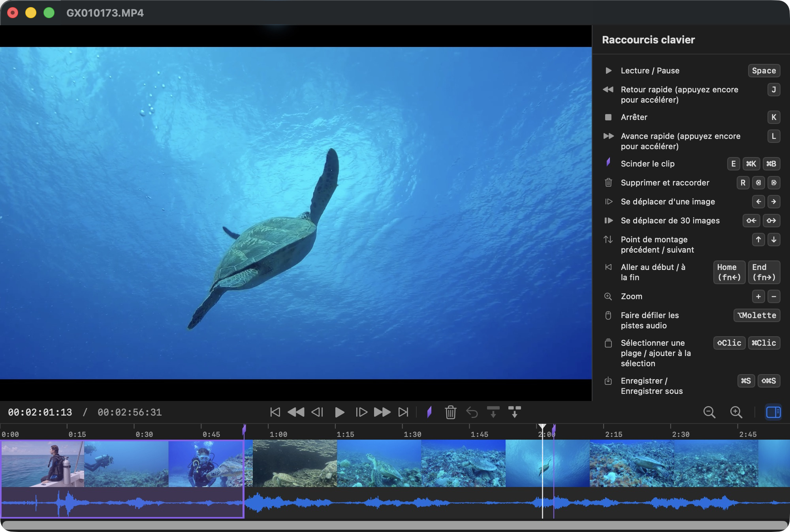The width and height of the screenshot is (790, 532).
Task: Click the purple split marker after 2:00
Action: pos(554,429)
